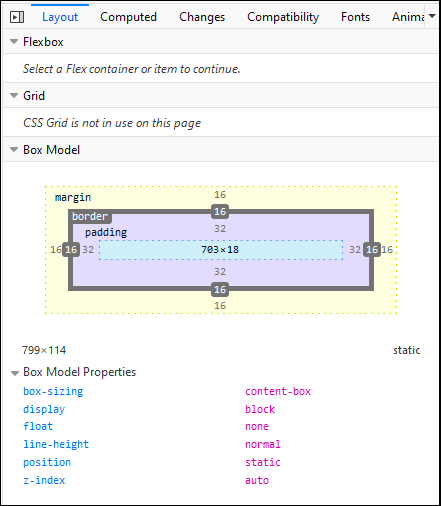Collapse the Box Model section
Image resolution: width=441 pixels, height=506 pixels.
[x=14, y=150]
